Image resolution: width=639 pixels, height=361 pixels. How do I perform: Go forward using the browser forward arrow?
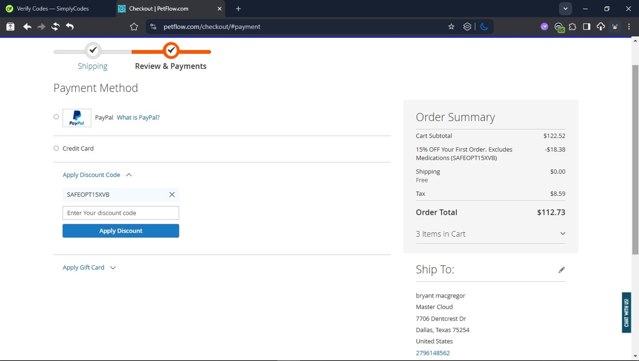(41, 26)
